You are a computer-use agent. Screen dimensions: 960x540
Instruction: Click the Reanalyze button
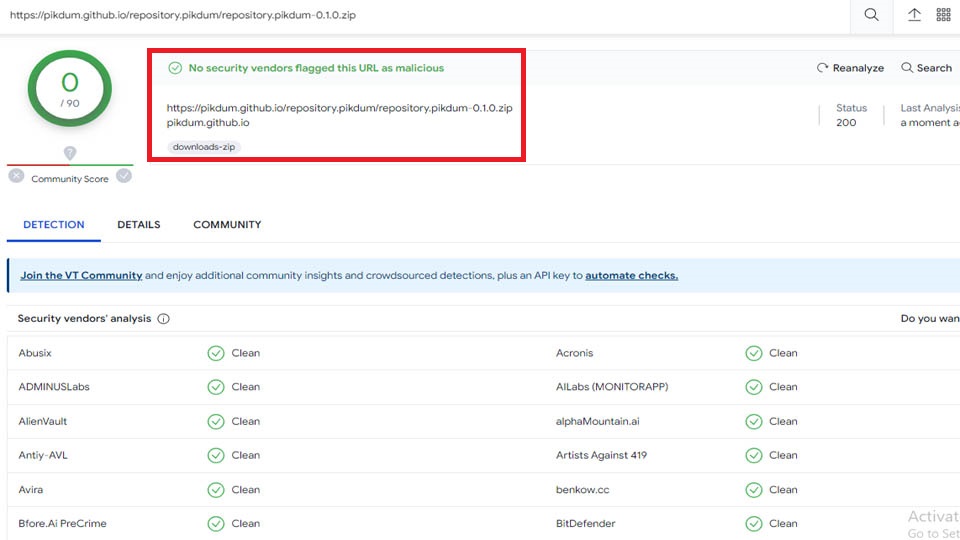(850, 68)
